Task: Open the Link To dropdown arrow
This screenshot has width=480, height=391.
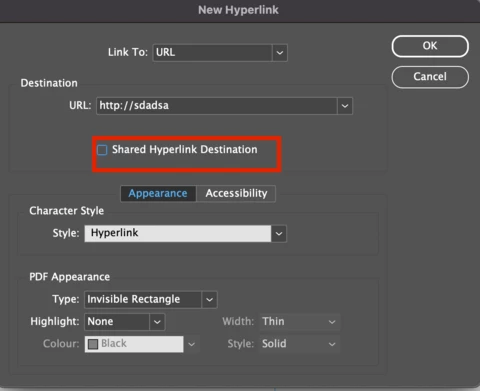Action: [280, 53]
